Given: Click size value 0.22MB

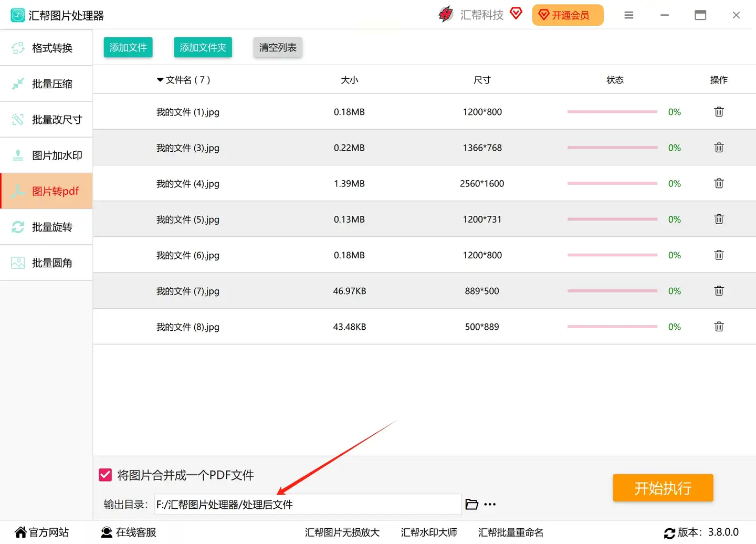Looking at the screenshot, I should tap(349, 148).
